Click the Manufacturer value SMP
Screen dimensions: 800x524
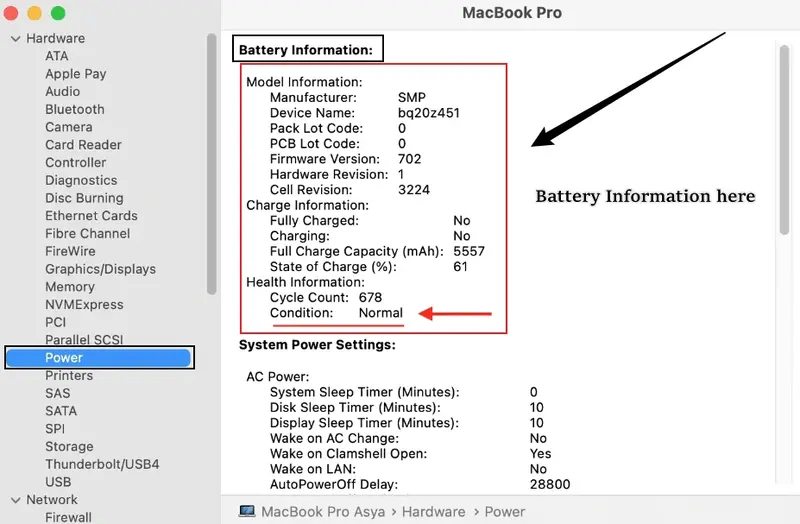click(412, 97)
